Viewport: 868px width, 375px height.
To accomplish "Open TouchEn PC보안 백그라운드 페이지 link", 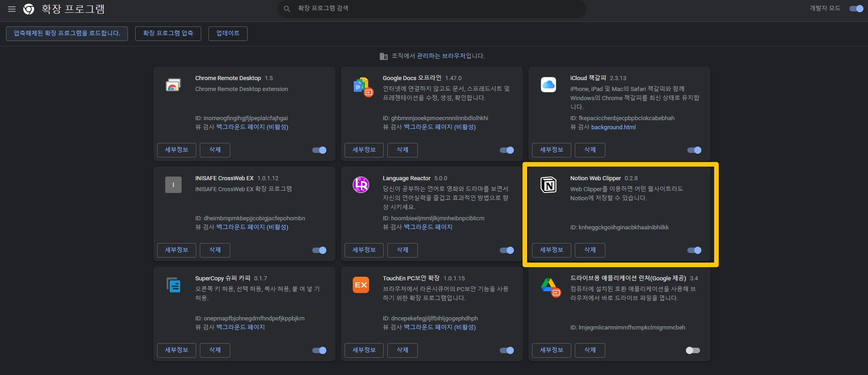I will click(440, 327).
